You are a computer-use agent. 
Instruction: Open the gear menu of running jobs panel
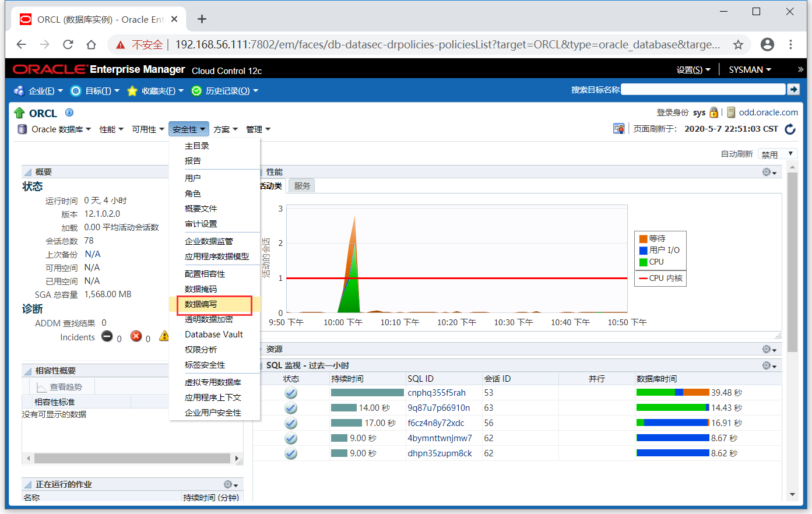click(x=231, y=484)
